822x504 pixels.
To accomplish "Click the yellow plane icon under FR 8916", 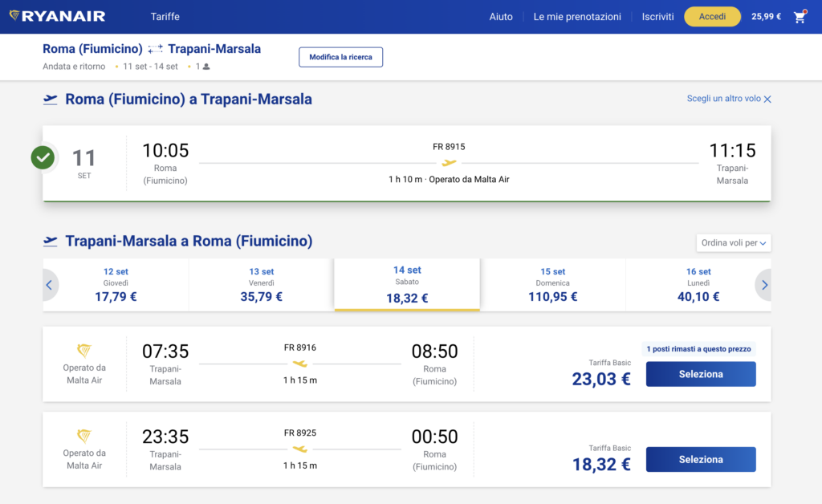I will click(300, 364).
